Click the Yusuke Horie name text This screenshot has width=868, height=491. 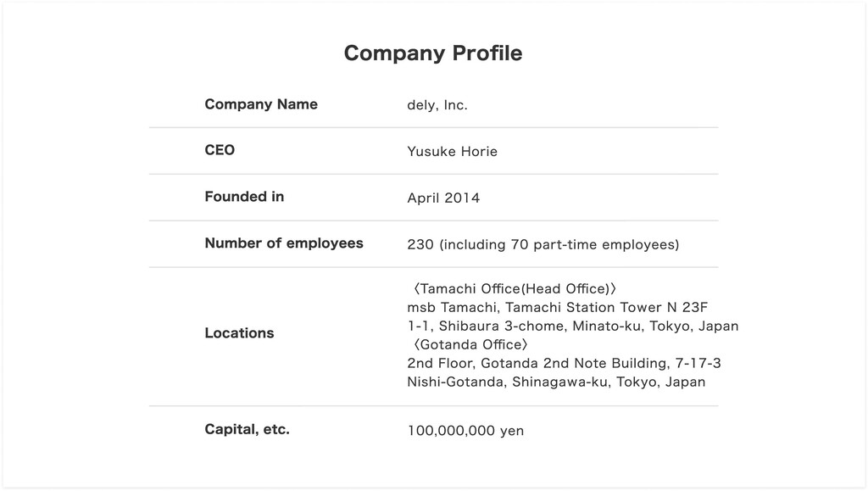[x=452, y=152]
